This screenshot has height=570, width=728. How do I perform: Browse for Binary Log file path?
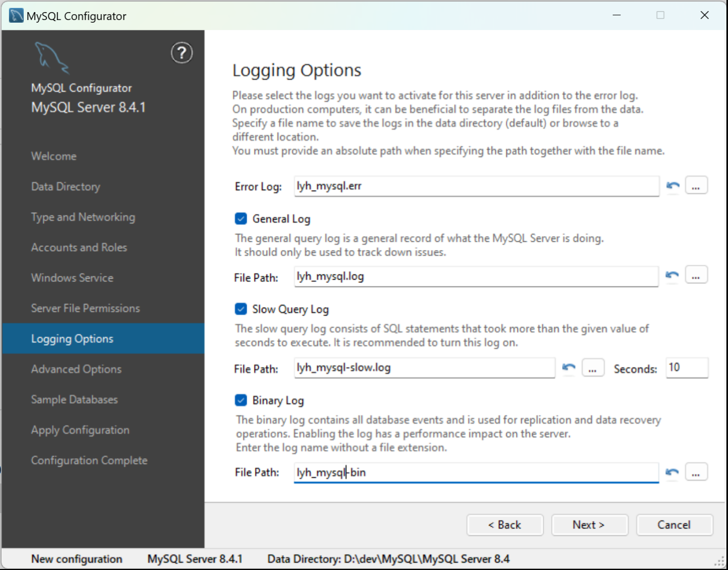tap(696, 472)
